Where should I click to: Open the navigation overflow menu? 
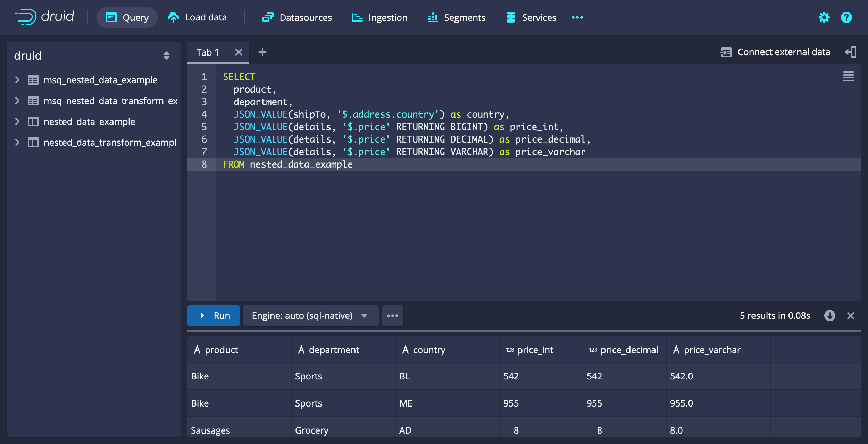576,17
